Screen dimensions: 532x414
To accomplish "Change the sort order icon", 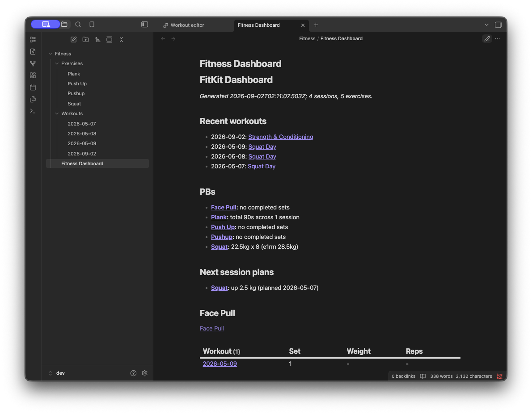I will tap(97, 40).
